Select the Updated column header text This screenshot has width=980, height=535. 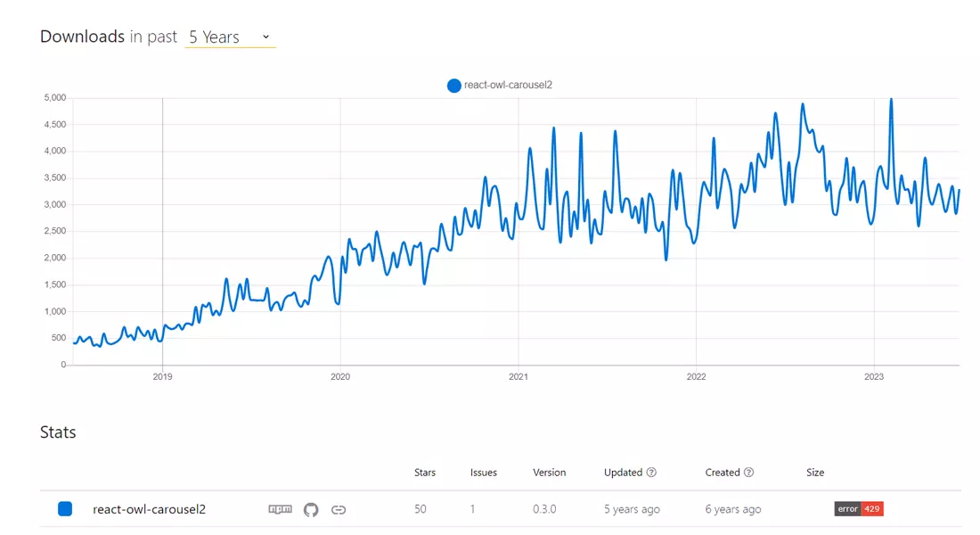point(623,473)
